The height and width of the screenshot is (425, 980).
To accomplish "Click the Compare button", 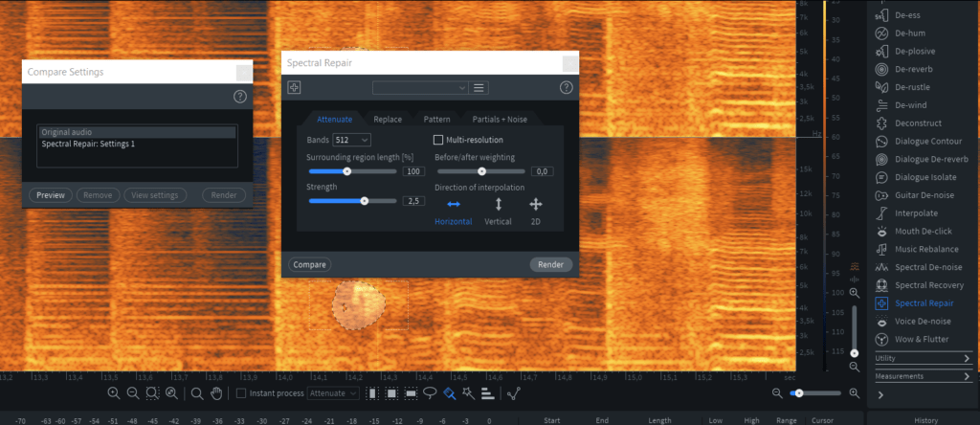I will coord(309,265).
